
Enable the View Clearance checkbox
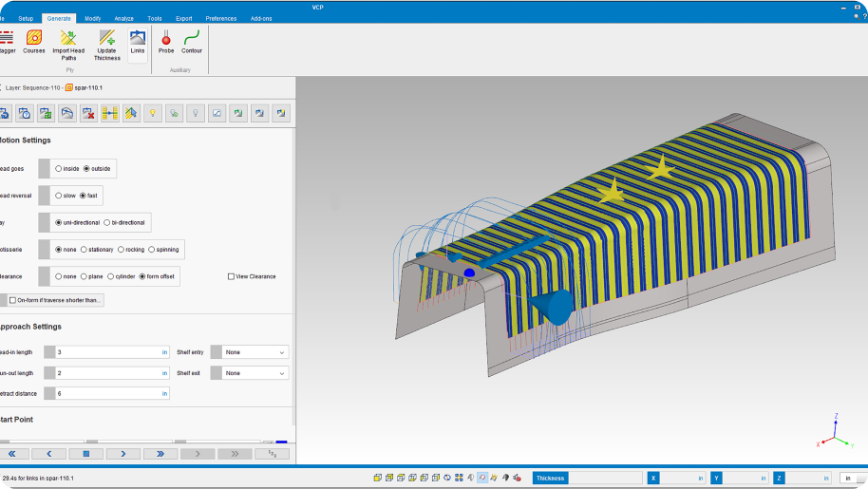click(x=231, y=276)
